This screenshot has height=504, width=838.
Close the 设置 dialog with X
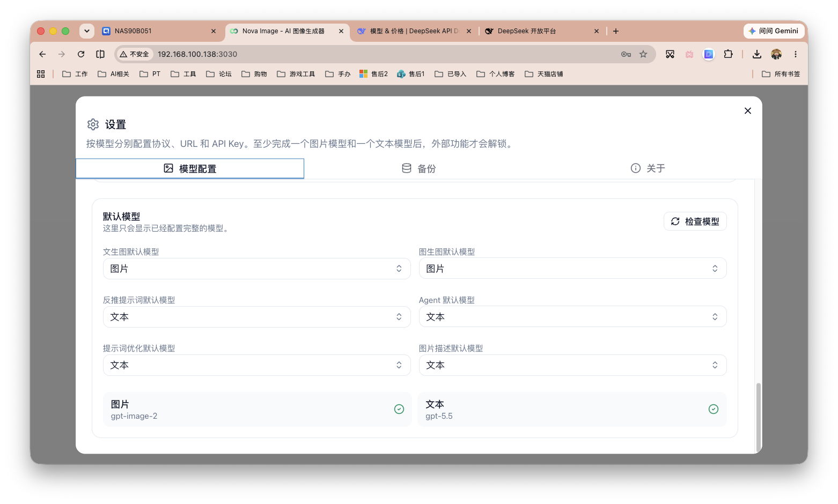[748, 110]
